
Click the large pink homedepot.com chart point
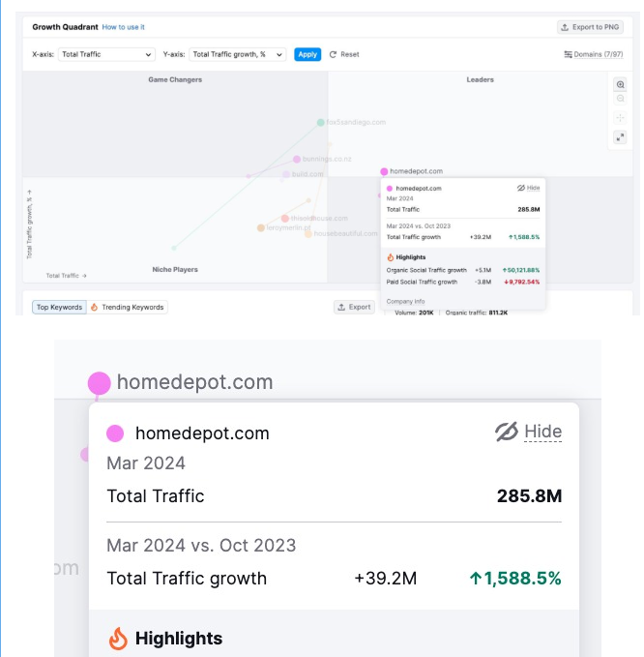tap(100, 383)
